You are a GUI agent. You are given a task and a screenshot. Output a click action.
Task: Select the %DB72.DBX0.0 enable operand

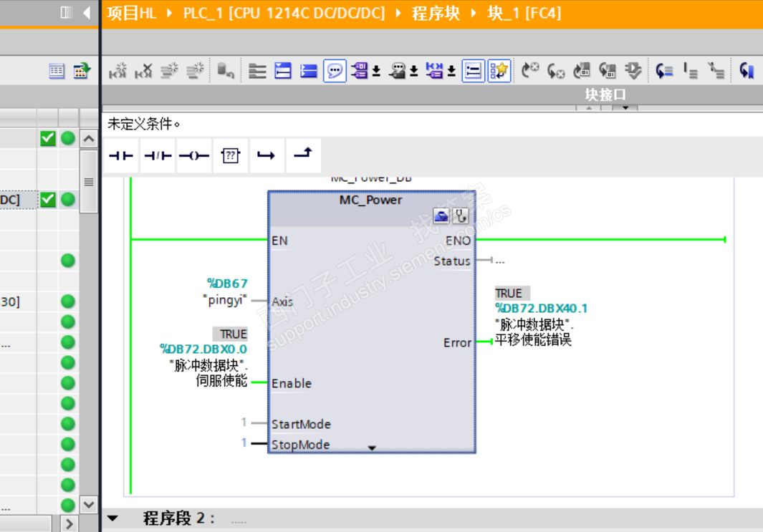coord(203,349)
